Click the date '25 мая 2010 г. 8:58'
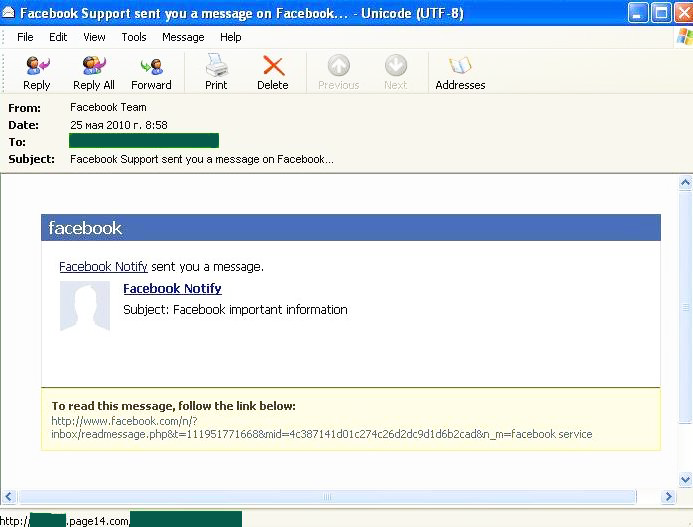This screenshot has height=527, width=693. (x=119, y=125)
